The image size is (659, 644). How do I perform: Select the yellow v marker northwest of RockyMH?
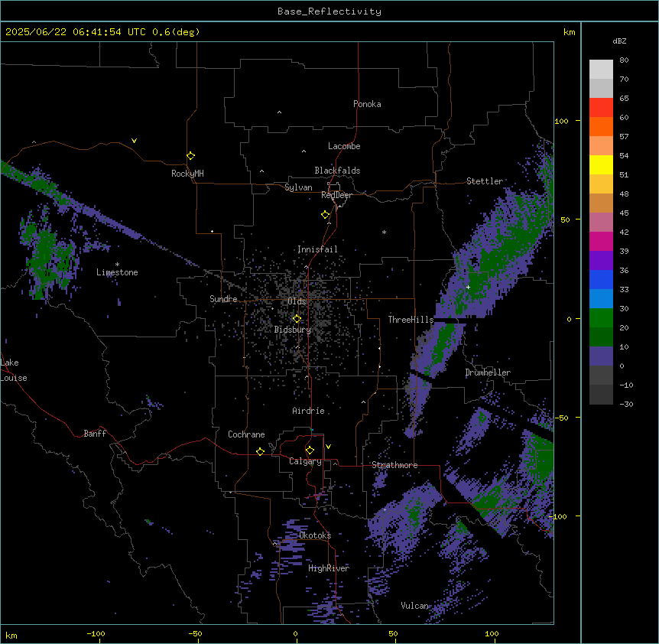134,141
